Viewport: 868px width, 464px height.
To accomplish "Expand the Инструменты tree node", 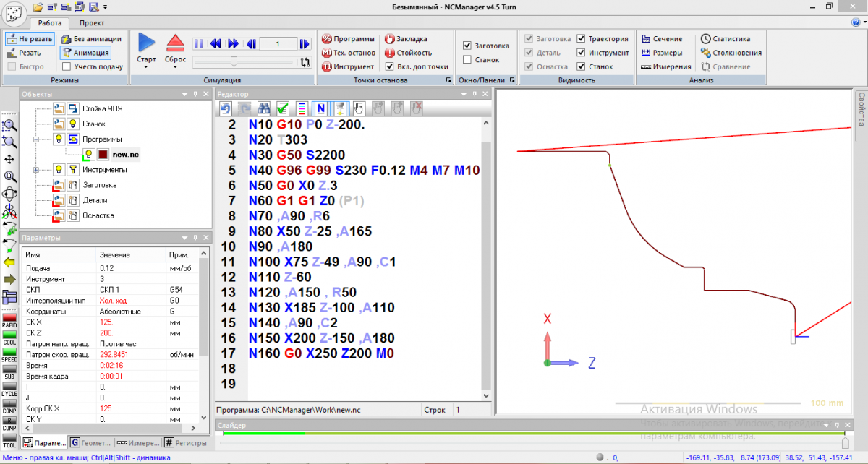I will 36,170.
